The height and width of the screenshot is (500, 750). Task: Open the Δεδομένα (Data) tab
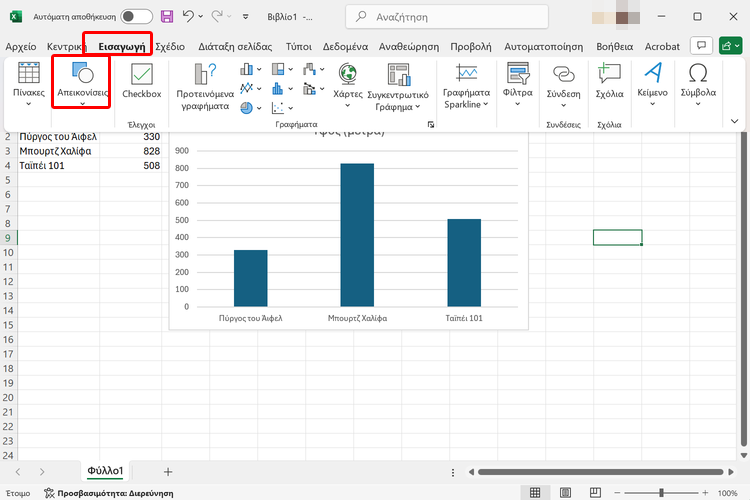345,46
